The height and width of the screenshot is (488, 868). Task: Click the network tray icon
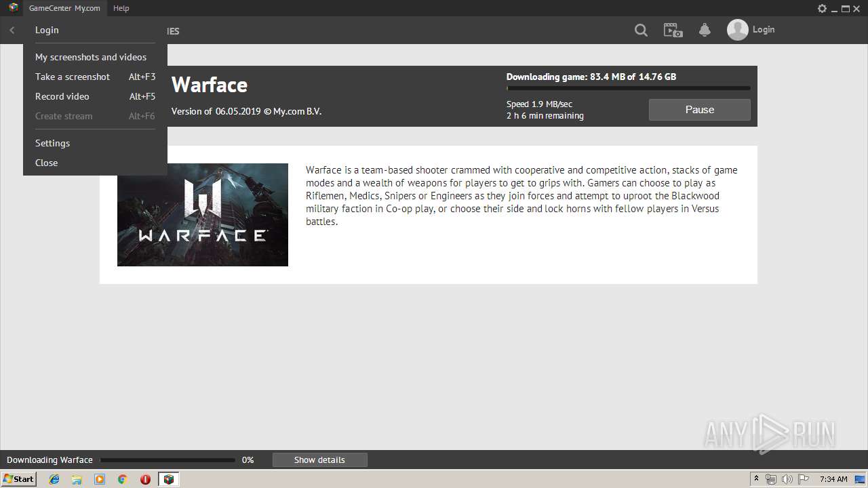(771, 479)
